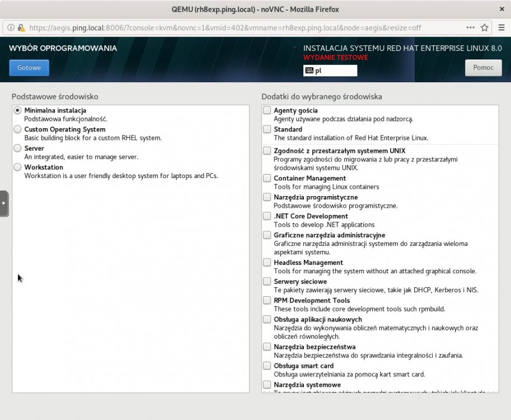Click the blue Gotowe button
The image size is (511, 420).
[29, 68]
